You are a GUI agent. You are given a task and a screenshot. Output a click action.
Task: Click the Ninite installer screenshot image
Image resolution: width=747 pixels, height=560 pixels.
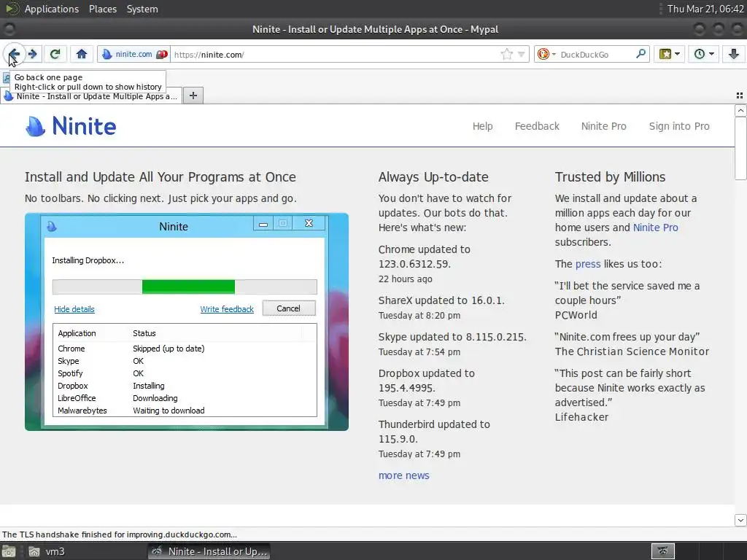tap(187, 322)
